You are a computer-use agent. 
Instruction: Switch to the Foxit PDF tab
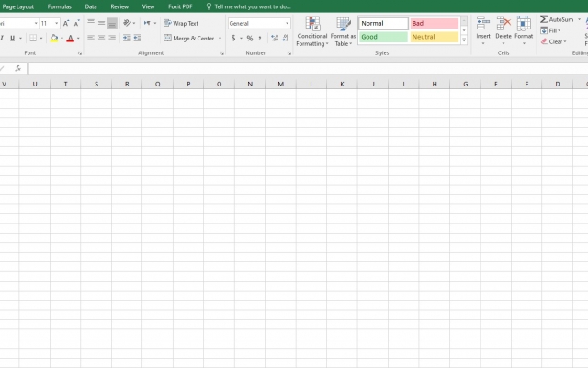(180, 6)
